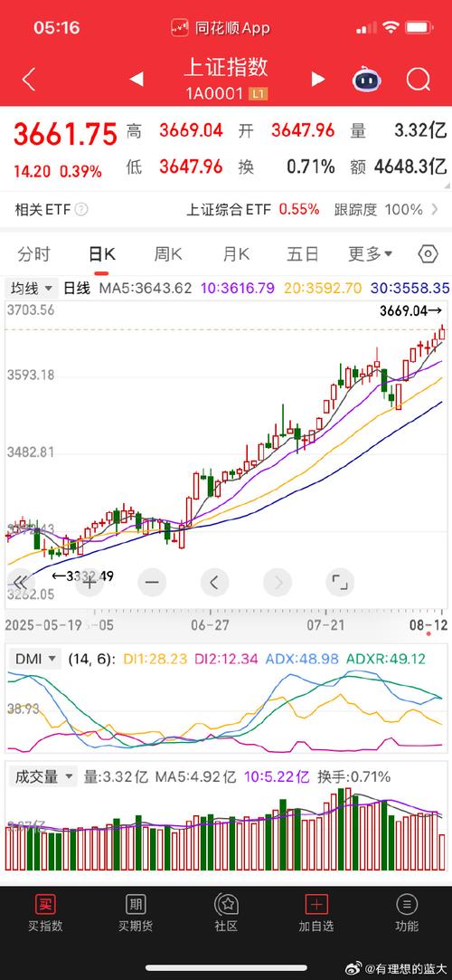The image size is (452, 980).
Task: Expand related ETF row chevron
Action: tap(435, 209)
